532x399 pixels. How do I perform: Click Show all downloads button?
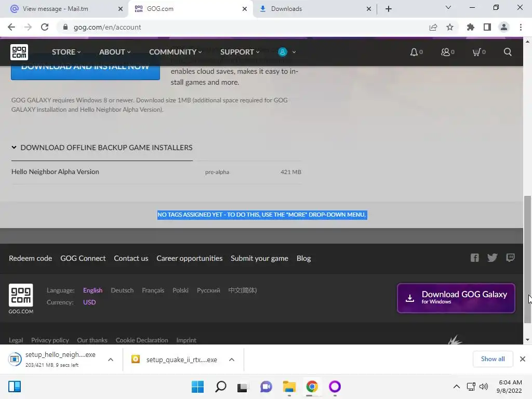coord(493,359)
